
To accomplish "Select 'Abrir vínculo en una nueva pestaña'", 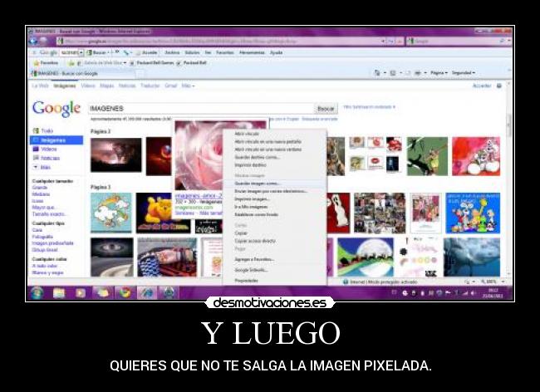I will pos(274,141).
